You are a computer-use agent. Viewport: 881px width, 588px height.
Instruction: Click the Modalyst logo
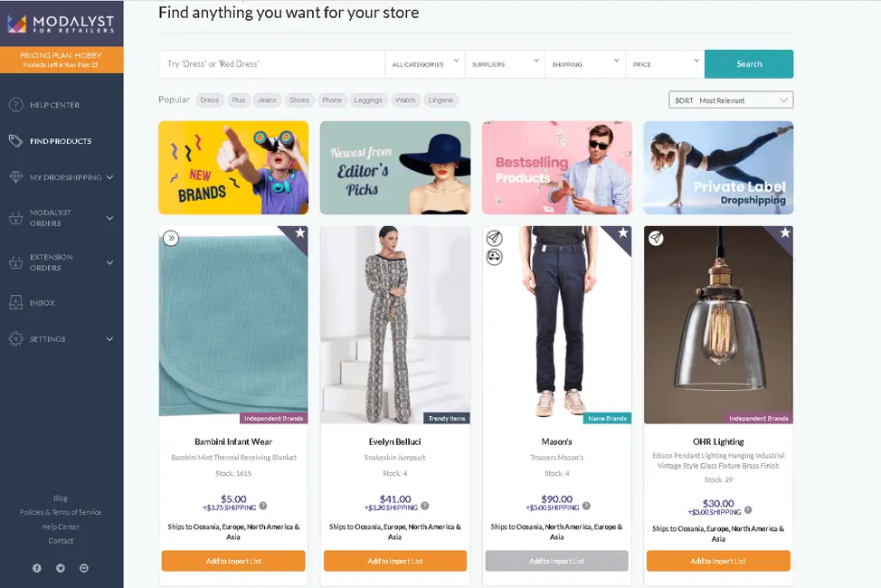62,23
